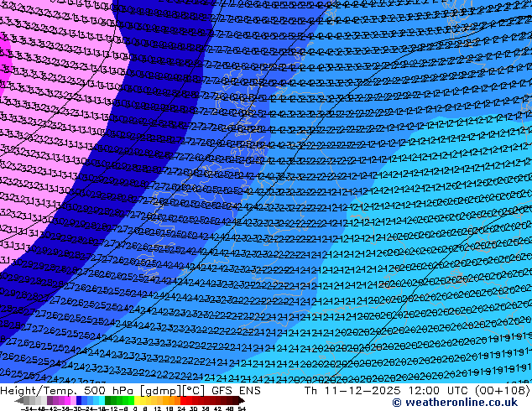Viewport: 532px width, 411px height.
Task: Select the dark blue legend swatch near -30
Action: pos(79,400)
